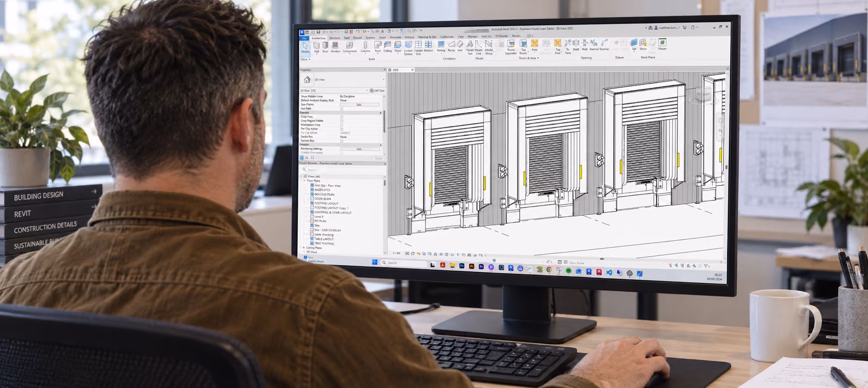868x388 pixels.
Task: Open the Collaborate ribbon tab
Action: click(x=447, y=37)
